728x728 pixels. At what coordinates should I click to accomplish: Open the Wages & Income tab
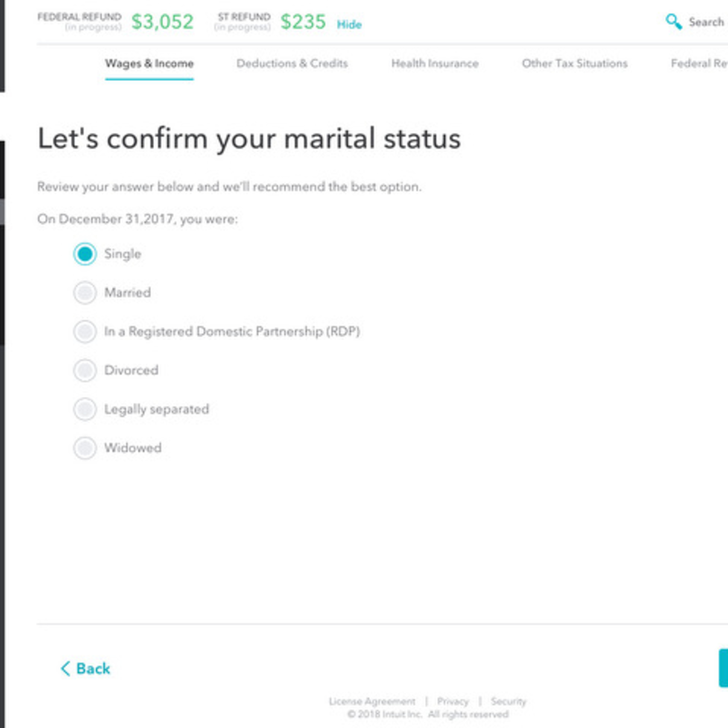click(149, 64)
